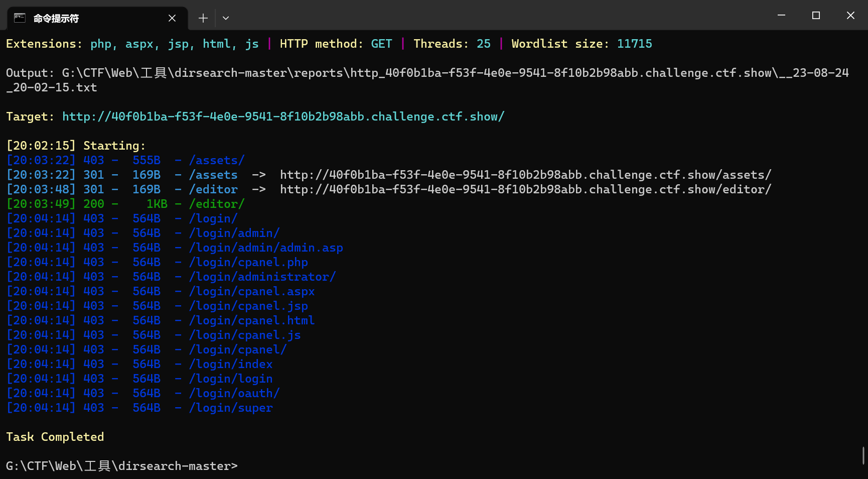The width and height of the screenshot is (868, 479).
Task: Close the 命令提示符 tab
Action: 172,18
